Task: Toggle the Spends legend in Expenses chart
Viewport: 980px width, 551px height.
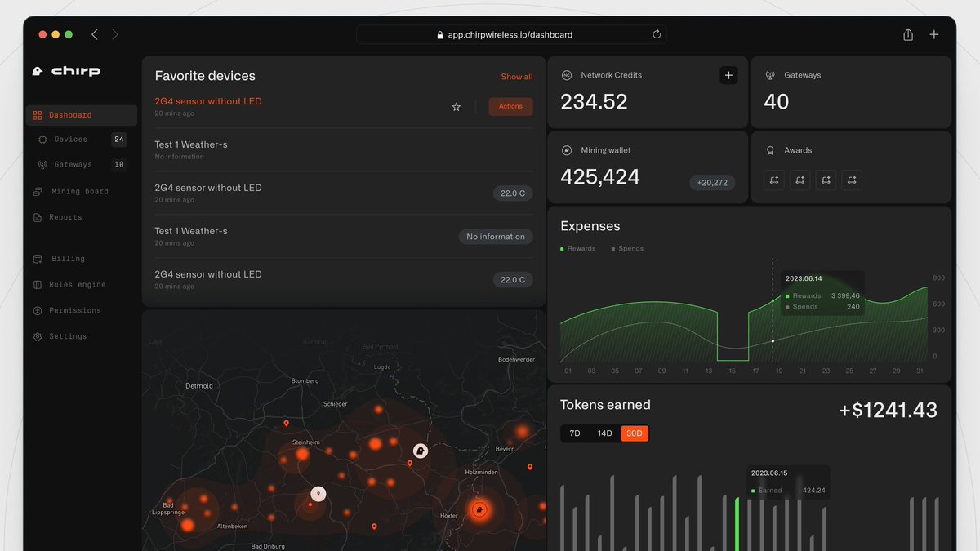Action: click(x=627, y=247)
